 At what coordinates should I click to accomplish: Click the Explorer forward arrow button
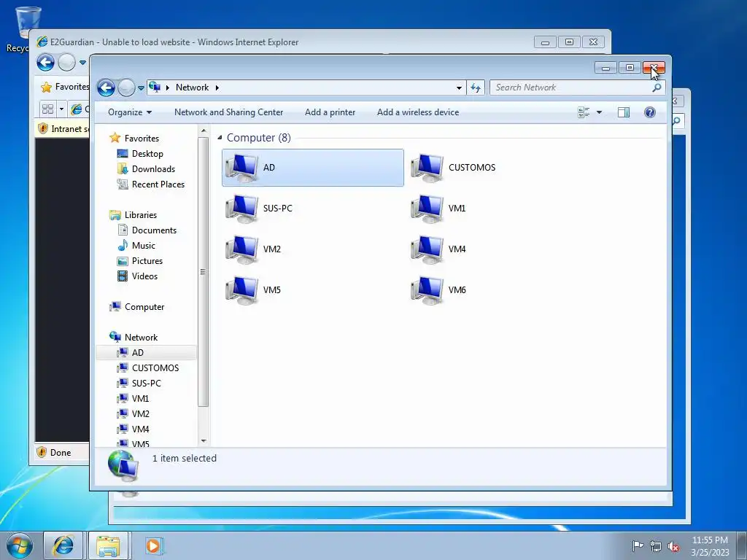pyautogui.click(x=126, y=87)
